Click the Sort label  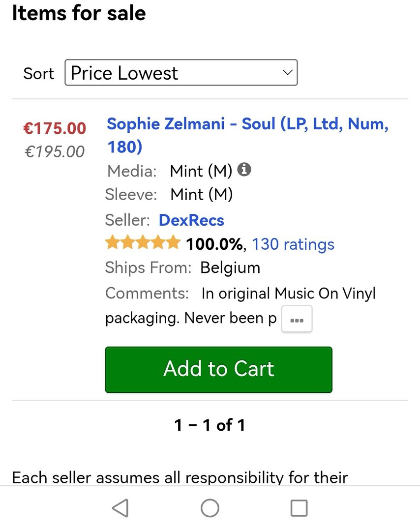pyautogui.click(x=38, y=73)
